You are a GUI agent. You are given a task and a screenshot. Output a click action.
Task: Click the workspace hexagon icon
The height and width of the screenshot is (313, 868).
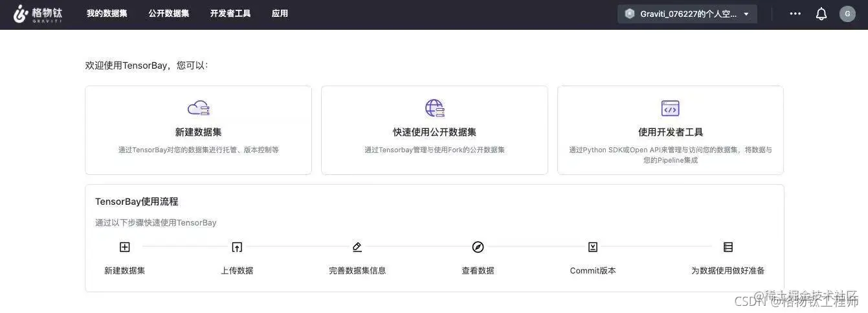[x=629, y=14]
